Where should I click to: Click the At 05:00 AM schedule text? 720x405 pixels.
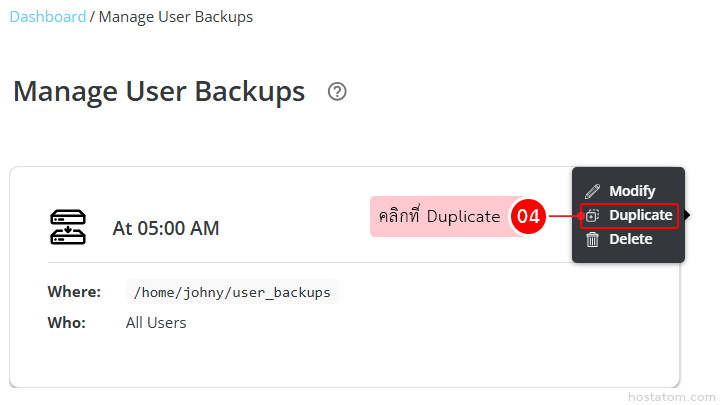166,228
